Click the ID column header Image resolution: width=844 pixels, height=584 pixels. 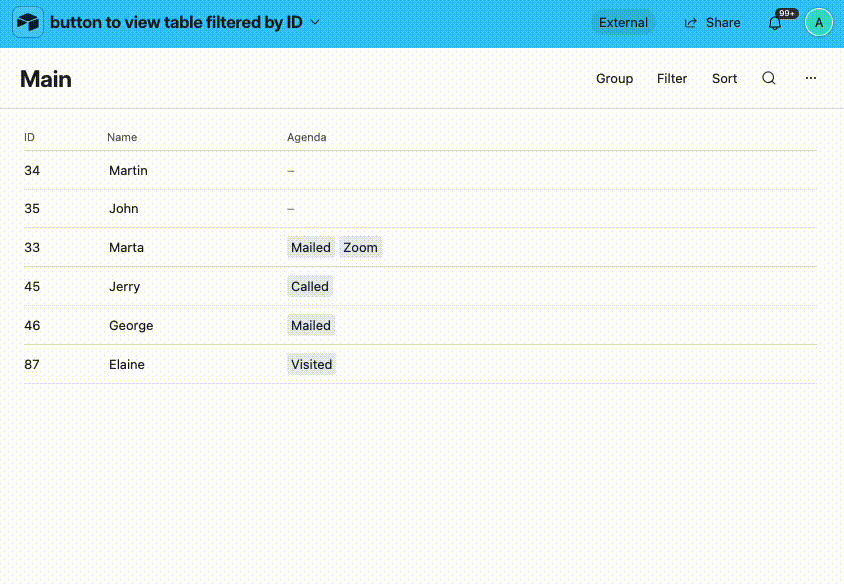(x=29, y=137)
